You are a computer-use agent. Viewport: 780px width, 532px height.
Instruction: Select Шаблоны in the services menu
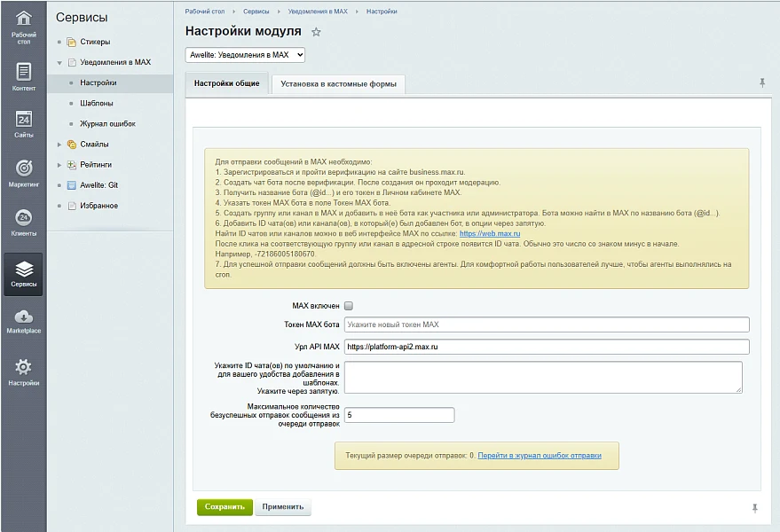97,103
